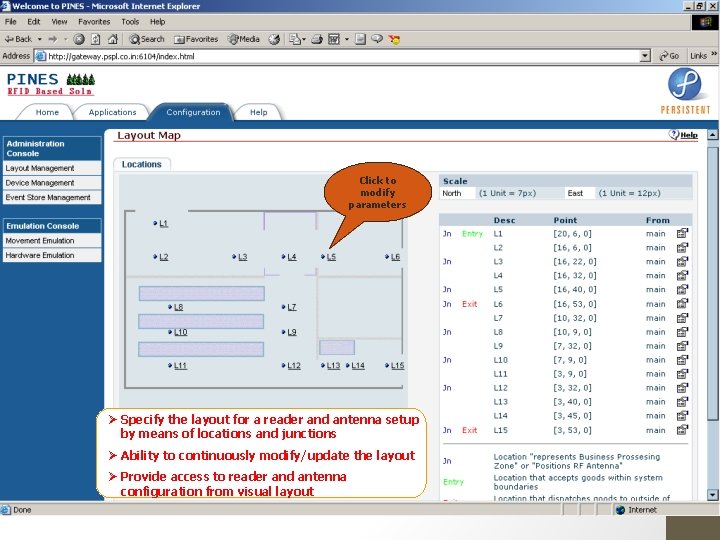Open edit icon for row L7

point(682,318)
